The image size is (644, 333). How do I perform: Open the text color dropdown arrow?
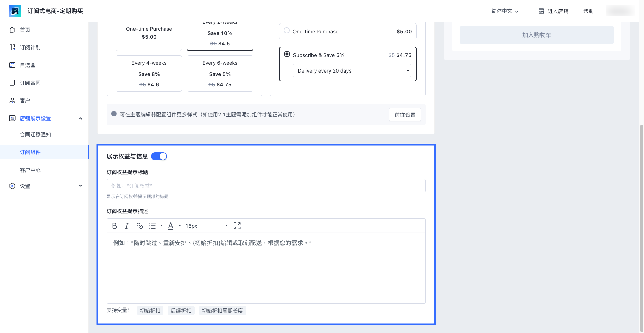click(x=180, y=226)
